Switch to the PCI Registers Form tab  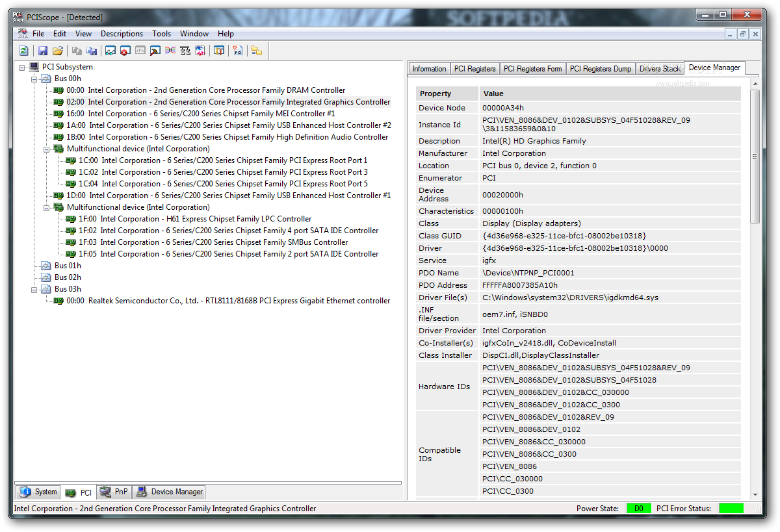(x=532, y=69)
